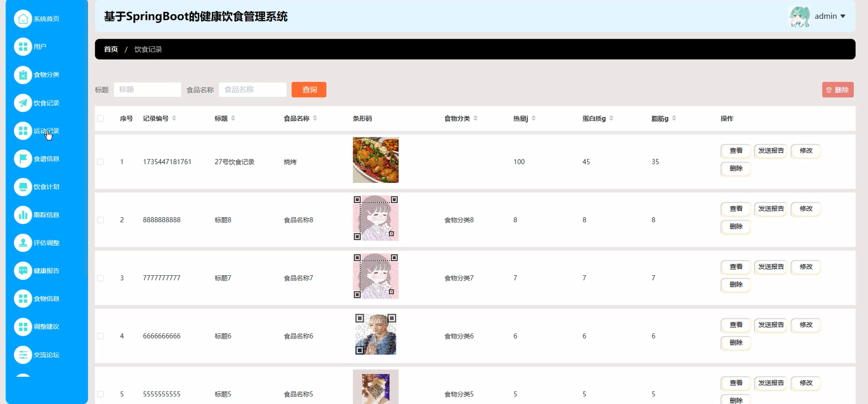Check row 8888888888's selection checkbox
This screenshot has width=868, height=404.
tap(100, 219)
